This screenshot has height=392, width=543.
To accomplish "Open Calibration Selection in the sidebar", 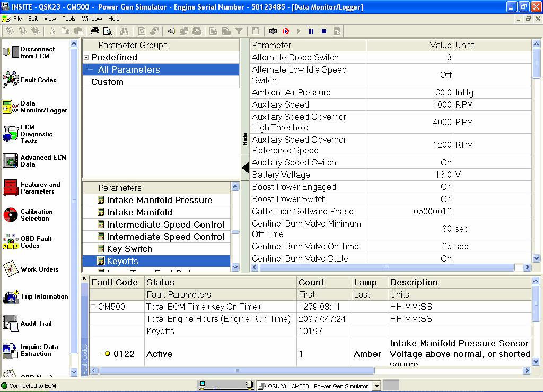I will tap(28, 215).
